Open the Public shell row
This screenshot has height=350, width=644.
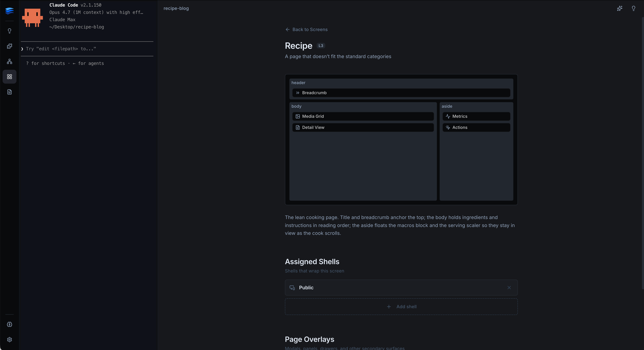[x=401, y=288]
